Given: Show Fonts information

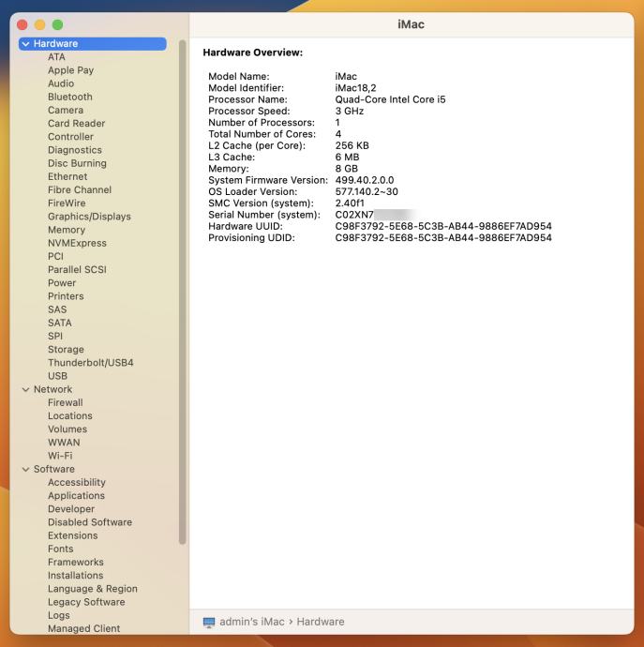Looking at the screenshot, I should click(x=61, y=549).
